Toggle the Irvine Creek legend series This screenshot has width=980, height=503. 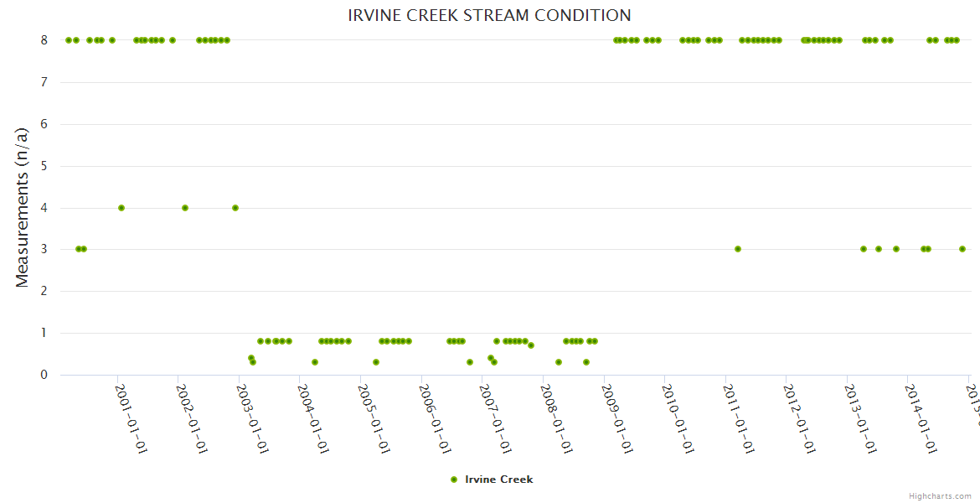498,480
